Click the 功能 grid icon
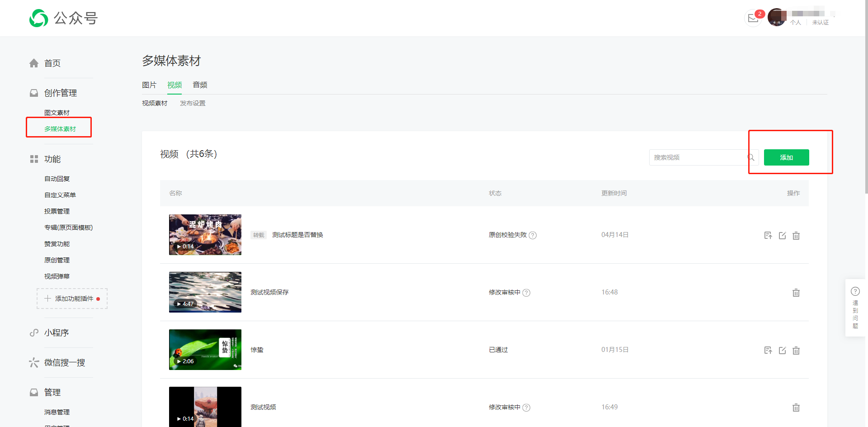The height and width of the screenshot is (427, 868). pos(34,159)
